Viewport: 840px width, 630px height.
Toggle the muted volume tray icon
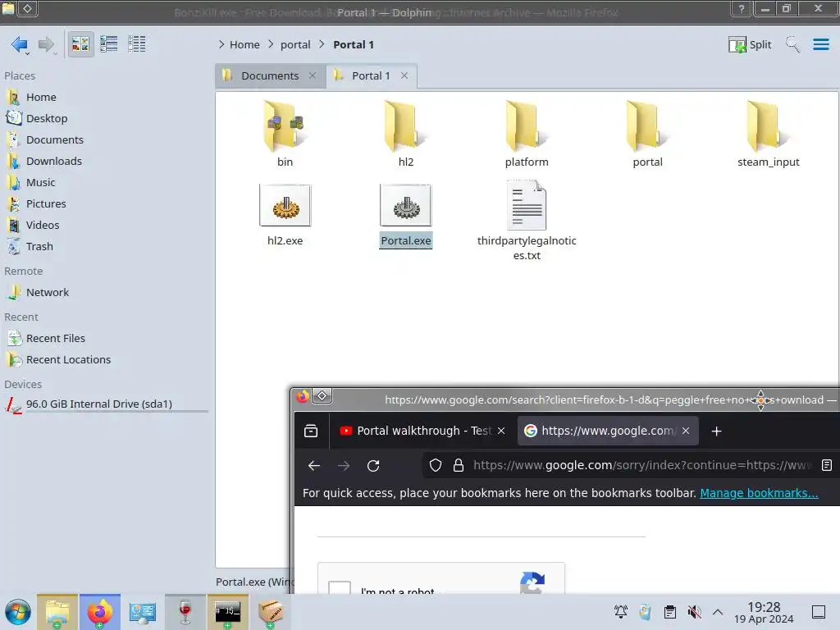point(694,612)
